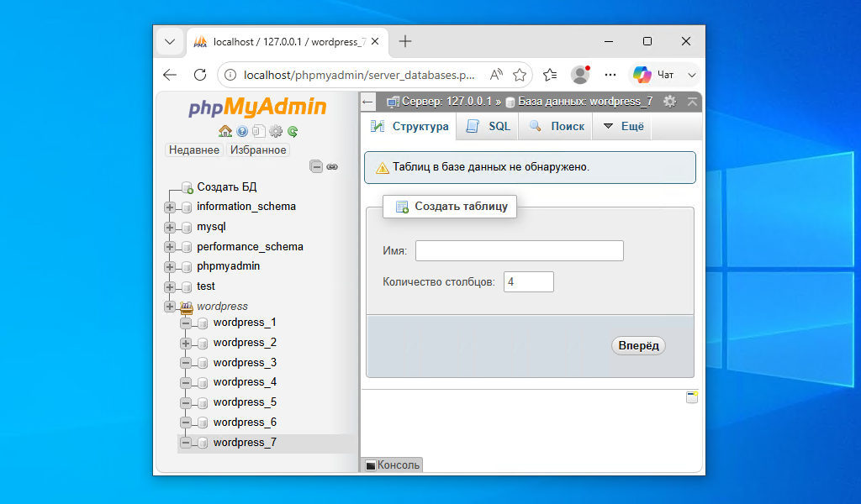Viewport: 861px width, 504px height.
Task: Open the Консоль panel
Action: [393, 465]
